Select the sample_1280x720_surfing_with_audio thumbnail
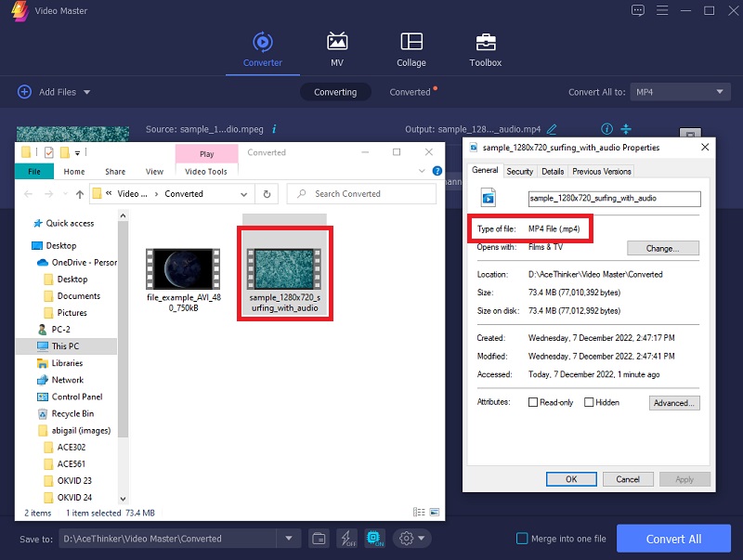 (284, 269)
